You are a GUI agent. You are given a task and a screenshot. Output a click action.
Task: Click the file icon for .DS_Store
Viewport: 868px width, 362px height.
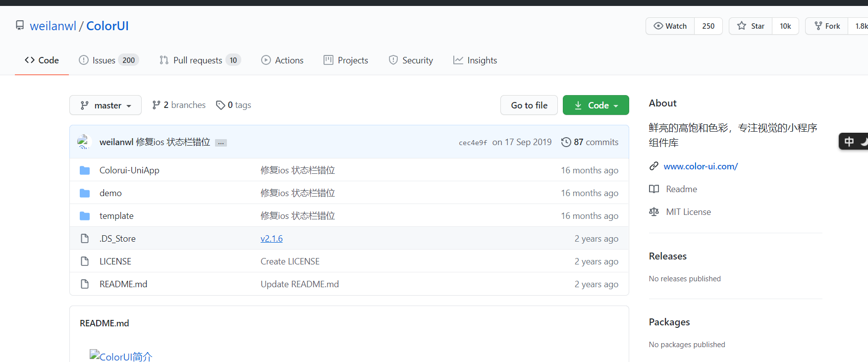click(85, 239)
